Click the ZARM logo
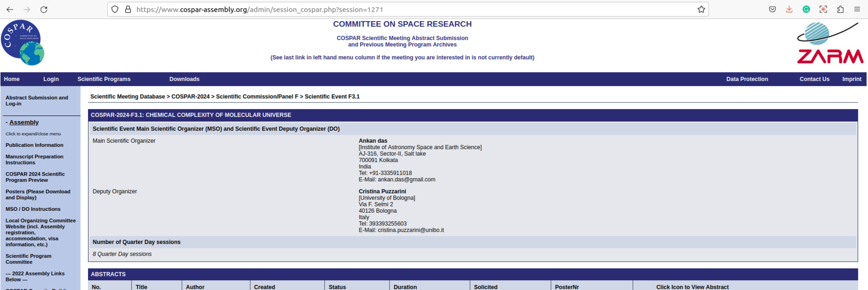 [x=829, y=44]
